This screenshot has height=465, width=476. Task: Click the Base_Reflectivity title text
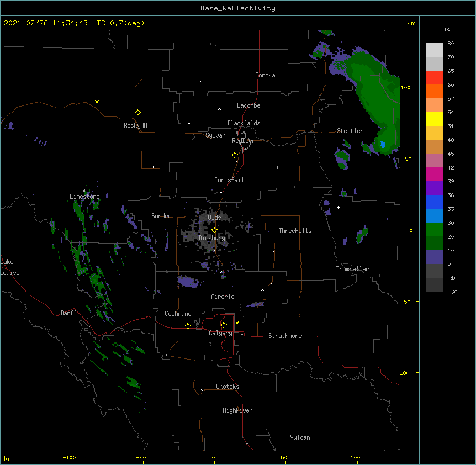238,8
